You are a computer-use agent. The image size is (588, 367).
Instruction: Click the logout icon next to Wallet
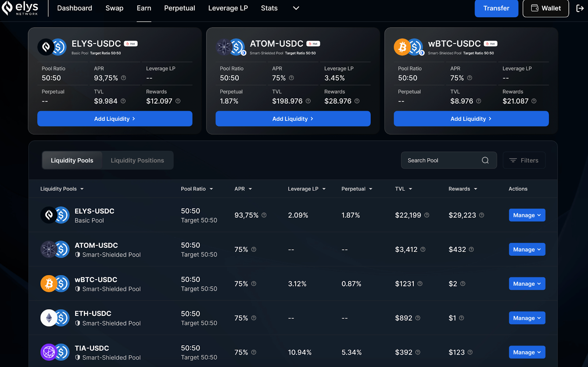580,8
